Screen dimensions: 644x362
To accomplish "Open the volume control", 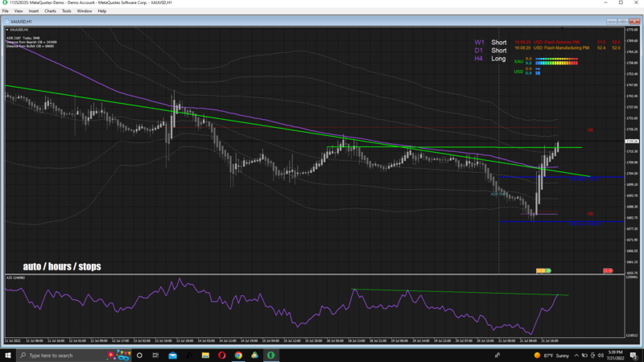I will point(601,356).
